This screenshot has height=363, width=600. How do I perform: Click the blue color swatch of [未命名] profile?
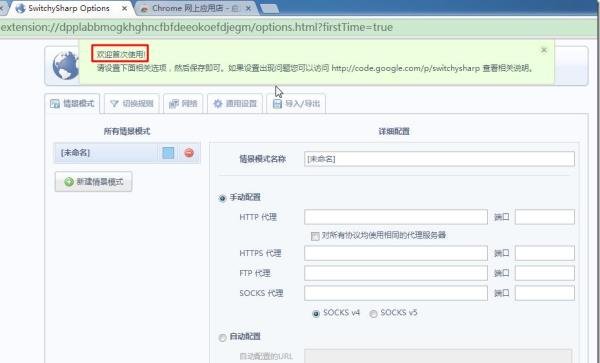point(168,153)
